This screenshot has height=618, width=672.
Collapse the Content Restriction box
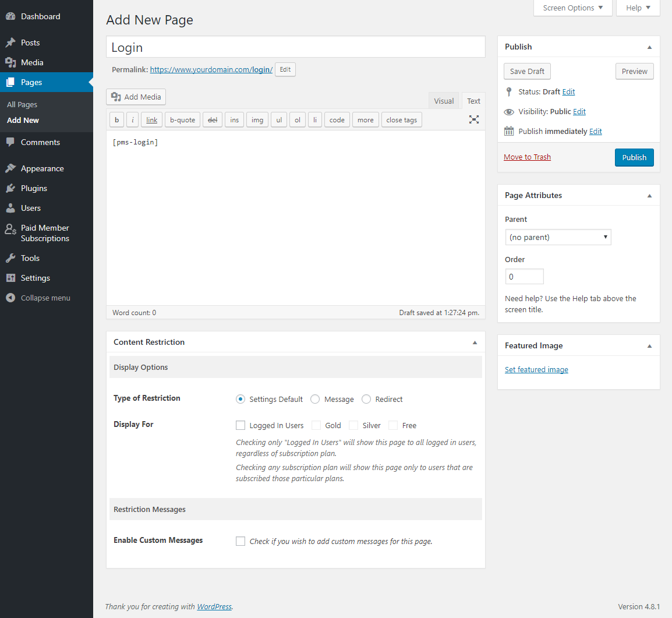pyautogui.click(x=475, y=342)
